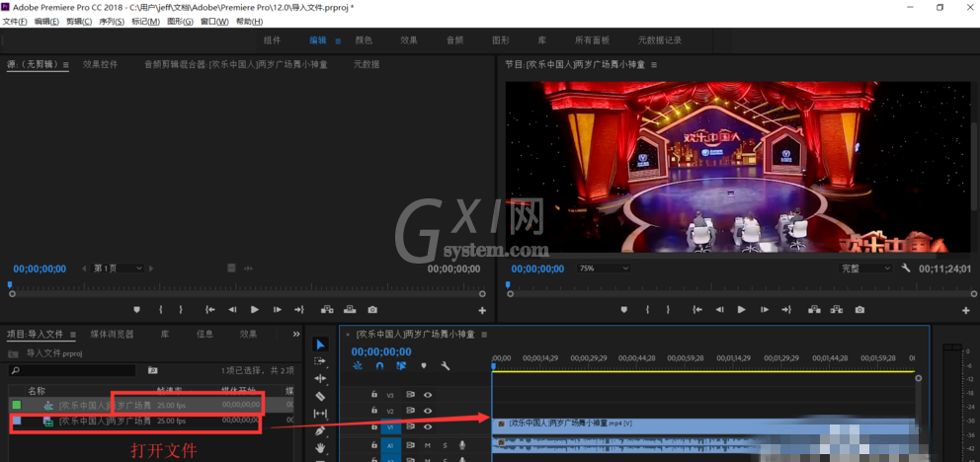Image resolution: width=980 pixels, height=462 pixels.
Task: Click Insert button in Source monitor
Action: click(x=328, y=310)
